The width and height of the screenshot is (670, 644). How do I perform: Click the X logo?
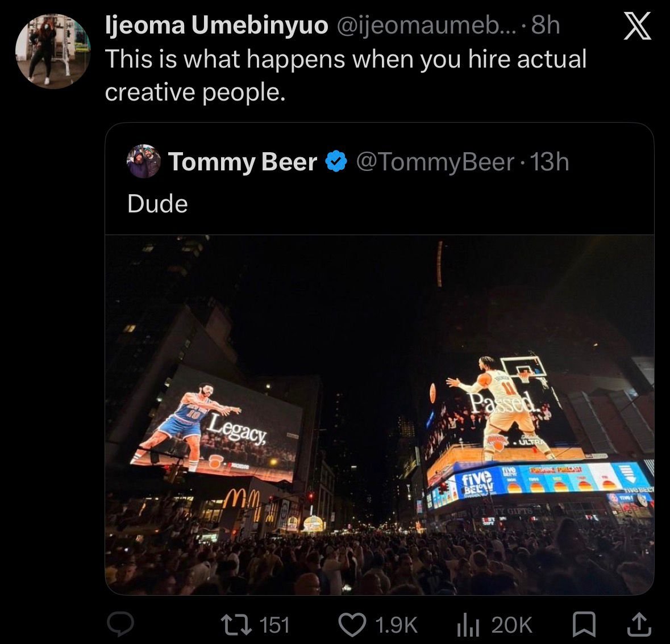(637, 26)
